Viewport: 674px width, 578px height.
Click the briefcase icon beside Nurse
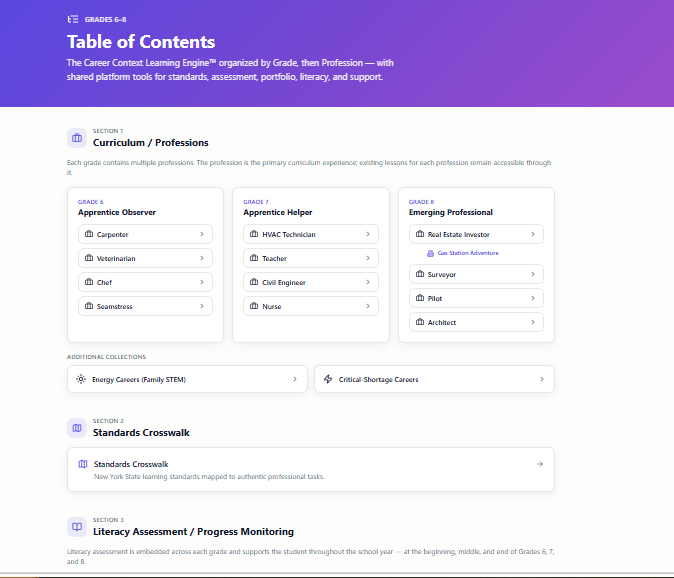[x=254, y=306]
